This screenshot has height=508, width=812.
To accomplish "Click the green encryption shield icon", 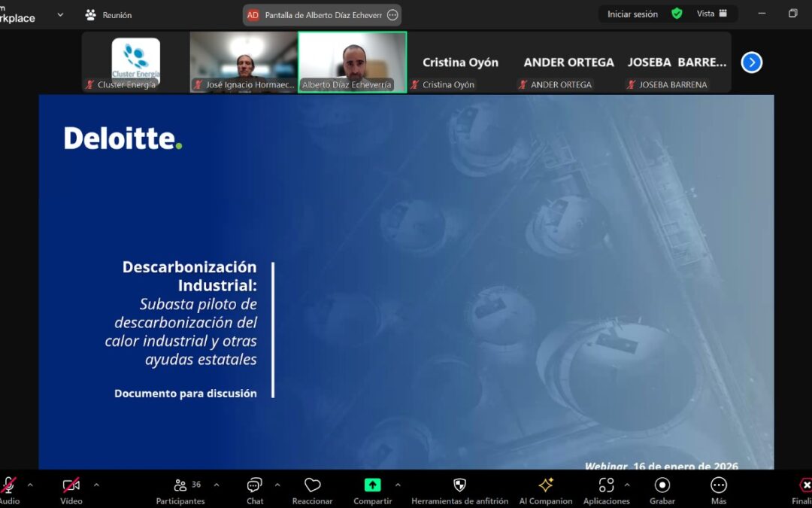I will point(677,14).
